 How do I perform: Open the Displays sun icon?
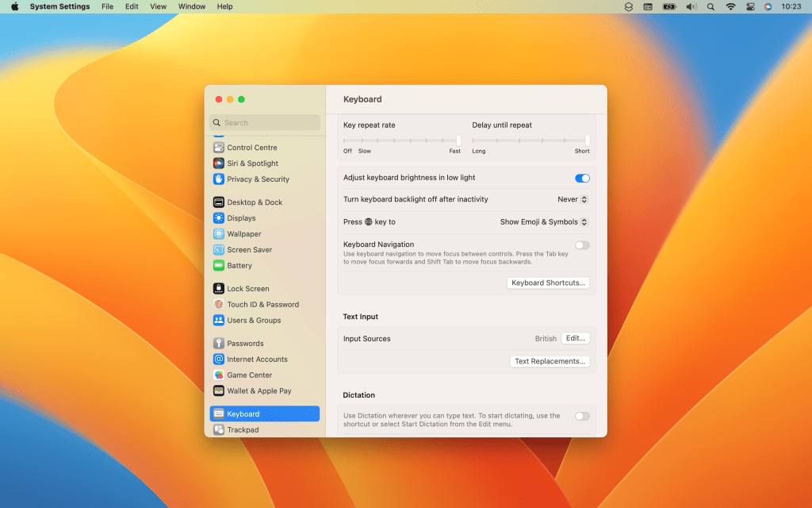pos(219,218)
